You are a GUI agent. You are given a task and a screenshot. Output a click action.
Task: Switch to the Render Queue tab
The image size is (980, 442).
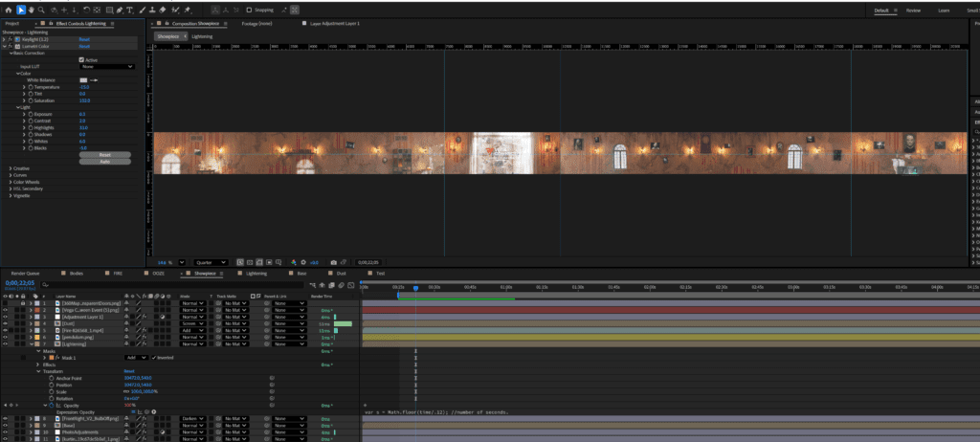coord(24,273)
